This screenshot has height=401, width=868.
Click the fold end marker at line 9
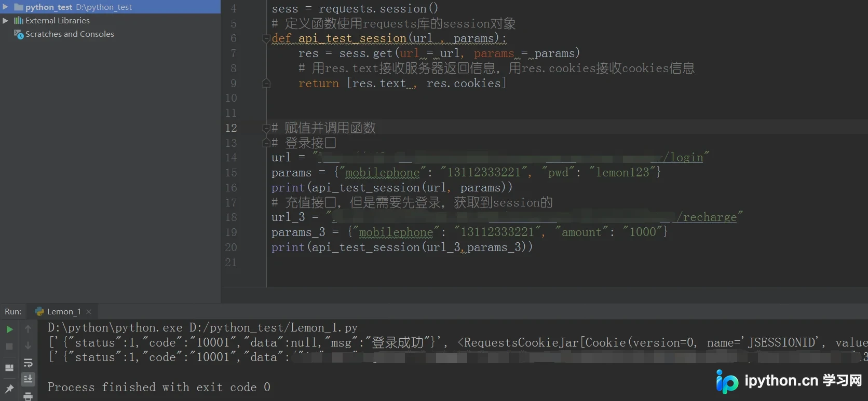coord(266,83)
